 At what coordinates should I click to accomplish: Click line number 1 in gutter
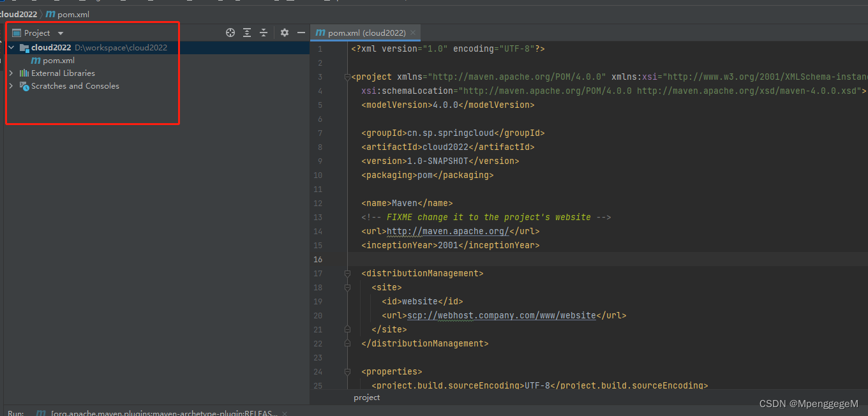(321, 49)
